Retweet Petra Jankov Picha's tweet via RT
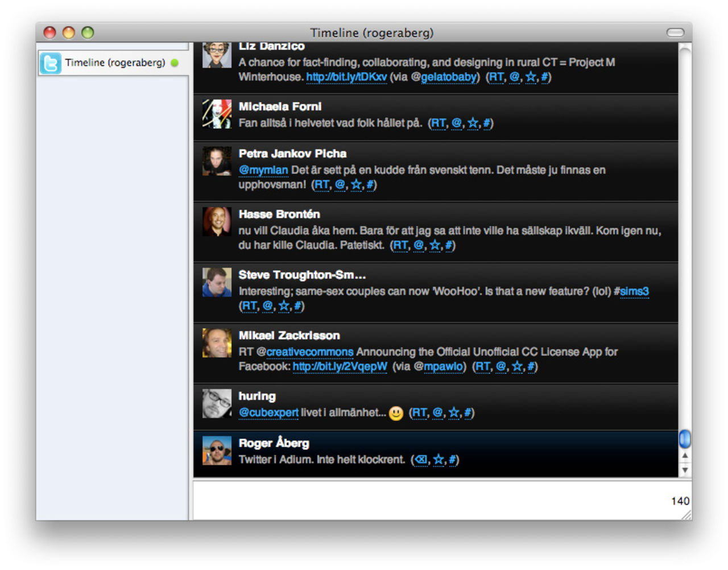The height and width of the screenshot is (570, 728). point(321,185)
